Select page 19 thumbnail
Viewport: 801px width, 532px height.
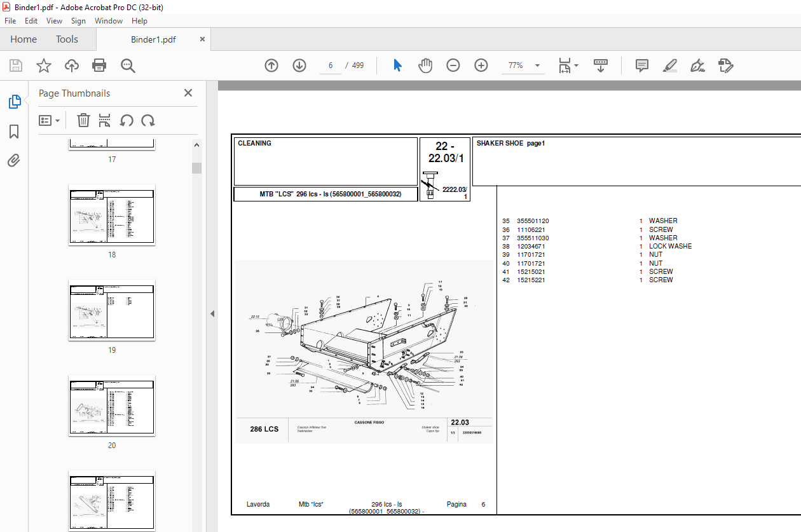112,310
